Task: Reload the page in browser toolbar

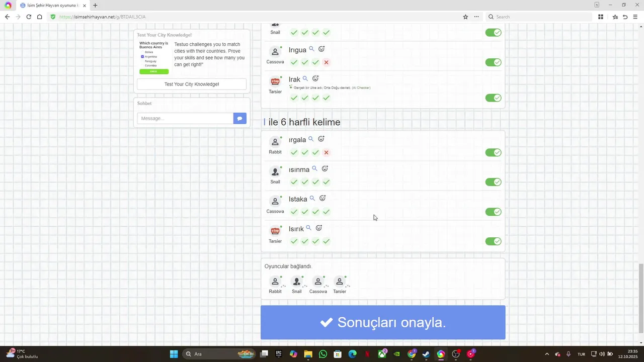Action: click(29, 17)
